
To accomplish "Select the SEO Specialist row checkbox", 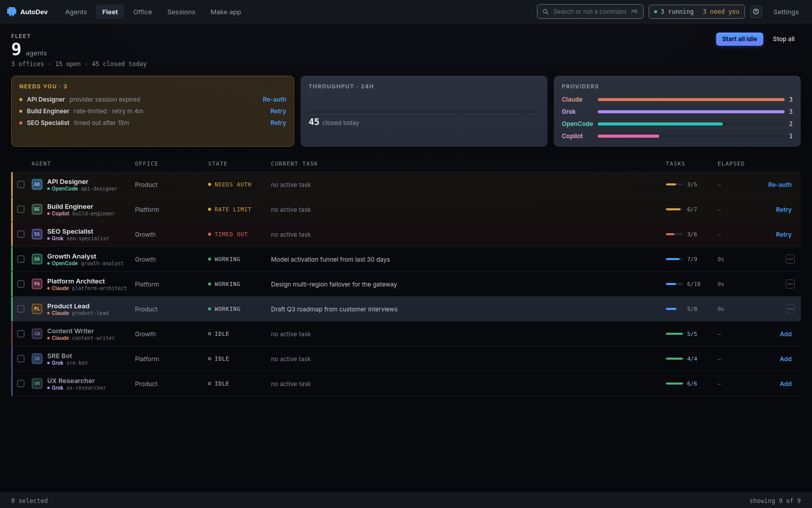I will click(21, 234).
